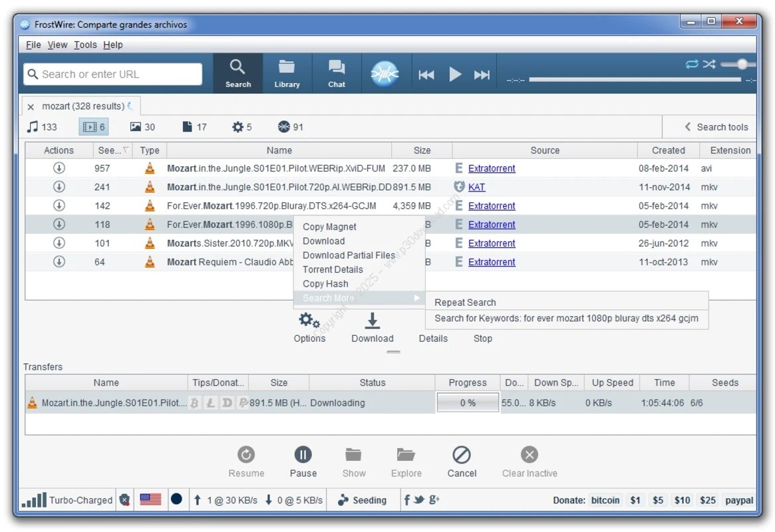Select Copy Magnet from context menu
The image size is (775, 532).
pos(329,227)
